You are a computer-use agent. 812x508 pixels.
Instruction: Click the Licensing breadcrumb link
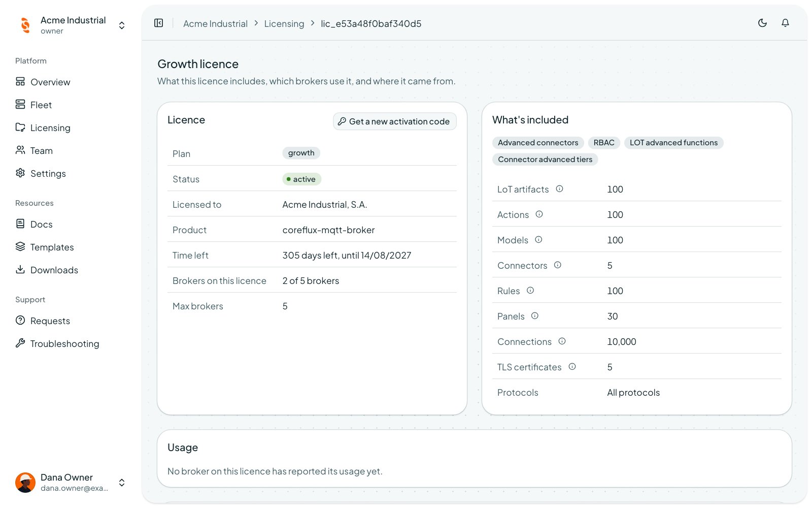(284, 24)
